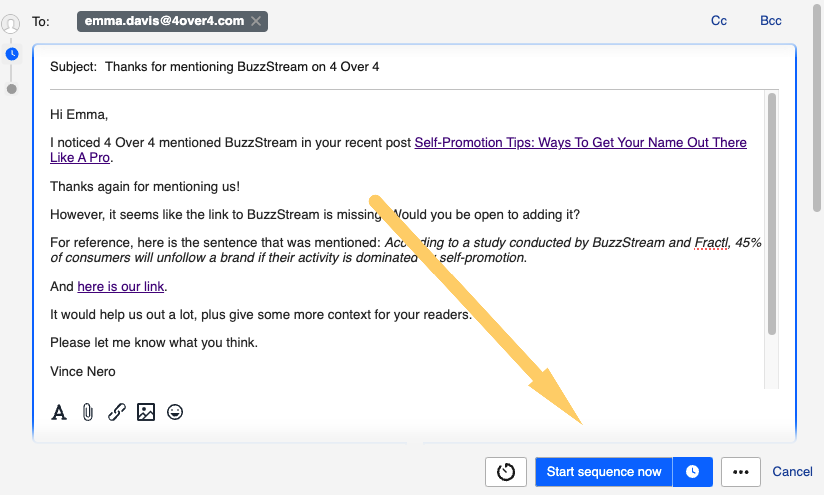Open the emoji picker smiley icon
This screenshot has height=495, width=824.
click(x=175, y=412)
